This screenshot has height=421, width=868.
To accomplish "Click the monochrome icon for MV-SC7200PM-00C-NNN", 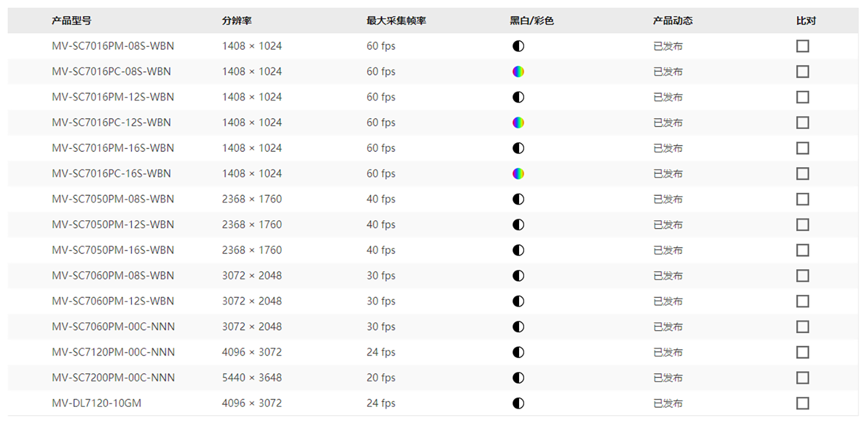I will 518,378.
